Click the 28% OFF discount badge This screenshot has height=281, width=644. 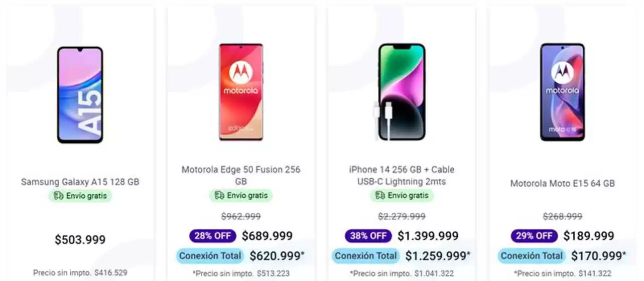coord(213,236)
